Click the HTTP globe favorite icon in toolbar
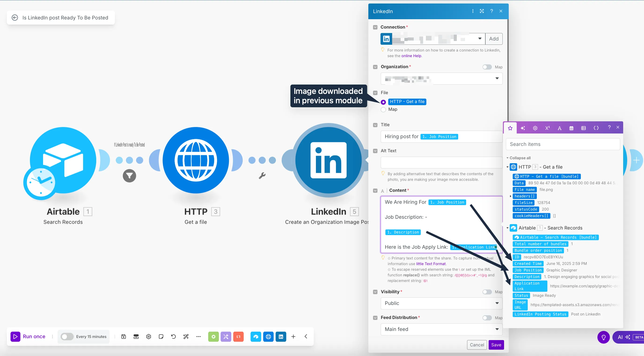Screen dimensions: 644x356 268,337
